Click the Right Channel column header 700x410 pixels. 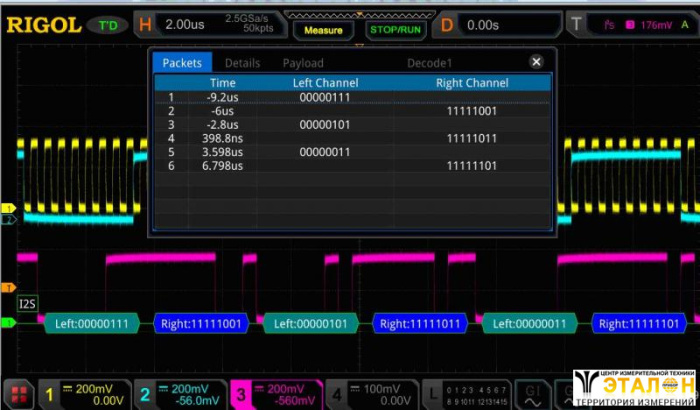[x=472, y=83]
